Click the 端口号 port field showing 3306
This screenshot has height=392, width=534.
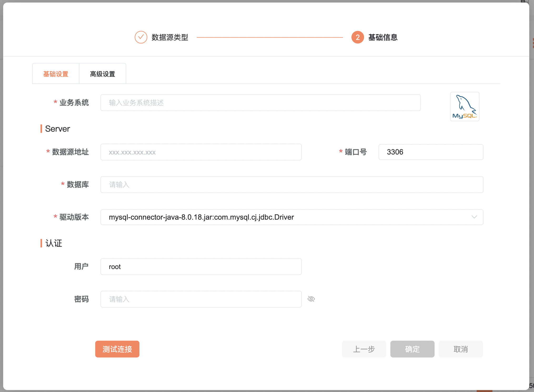click(x=431, y=152)
